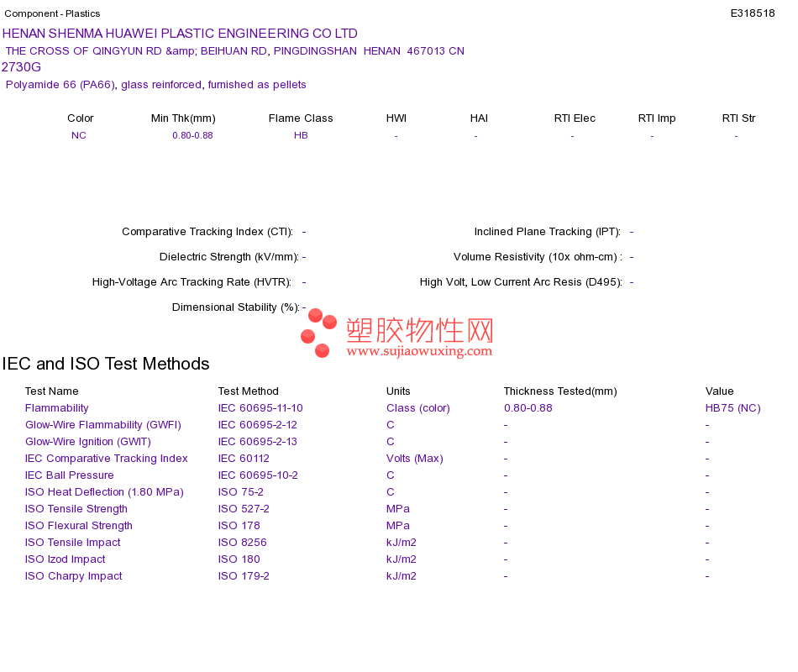798x672 pixels.
Task: Click the HWI column header
Action: coord(396,118)
